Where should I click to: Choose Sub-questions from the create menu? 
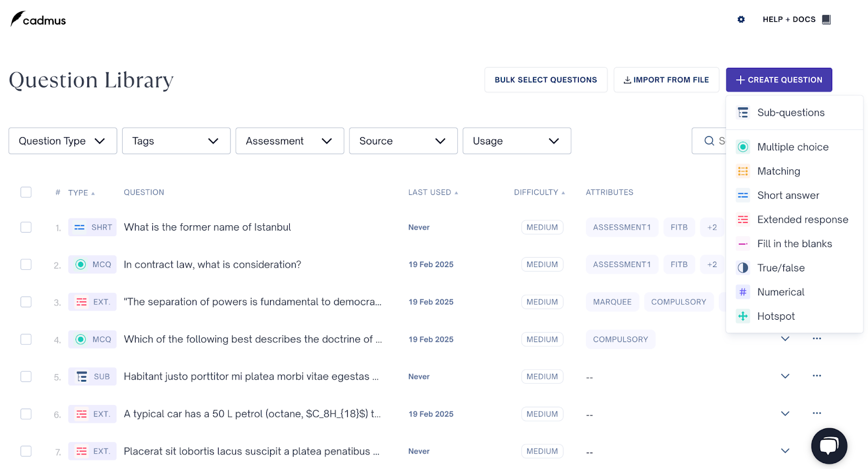click(794, 112)
